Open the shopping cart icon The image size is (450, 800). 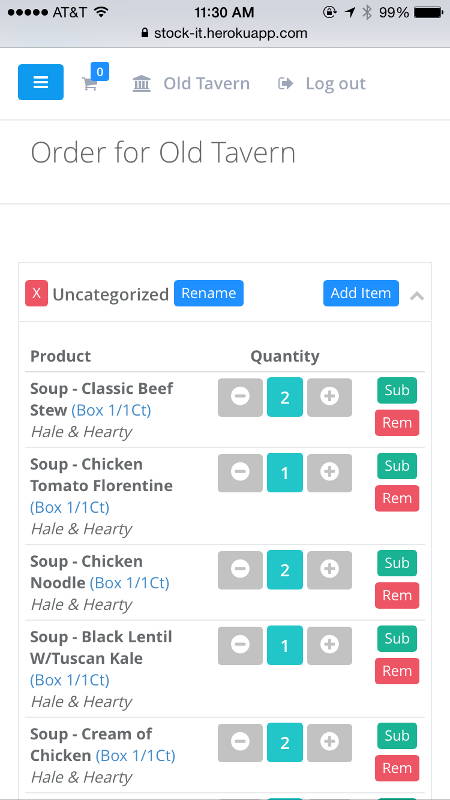(x=90, y=84)
